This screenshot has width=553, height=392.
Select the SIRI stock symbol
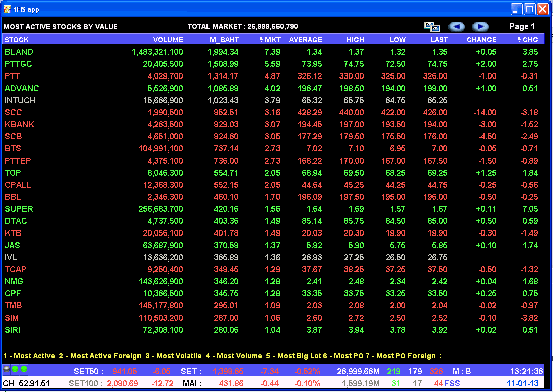coord(13,330)
